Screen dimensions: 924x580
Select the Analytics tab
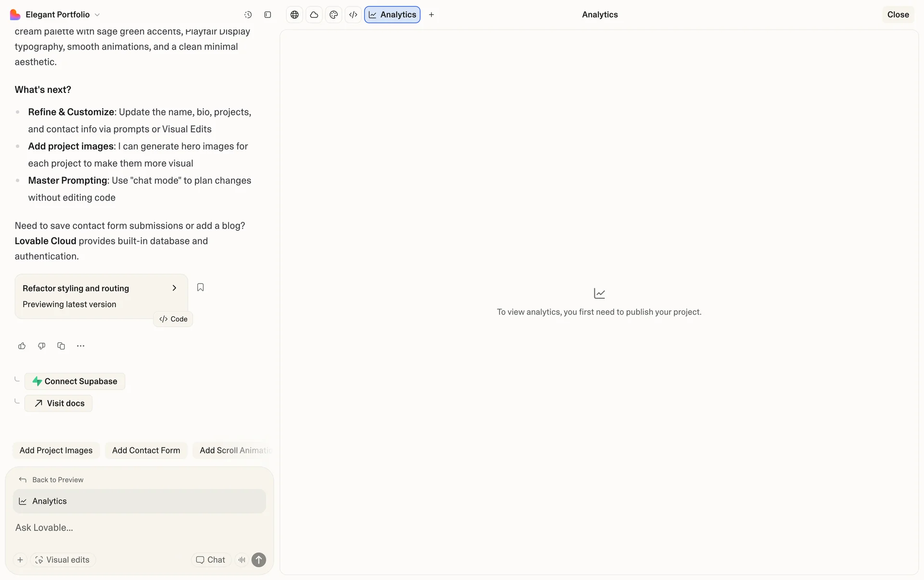click(x=392, y=15)
